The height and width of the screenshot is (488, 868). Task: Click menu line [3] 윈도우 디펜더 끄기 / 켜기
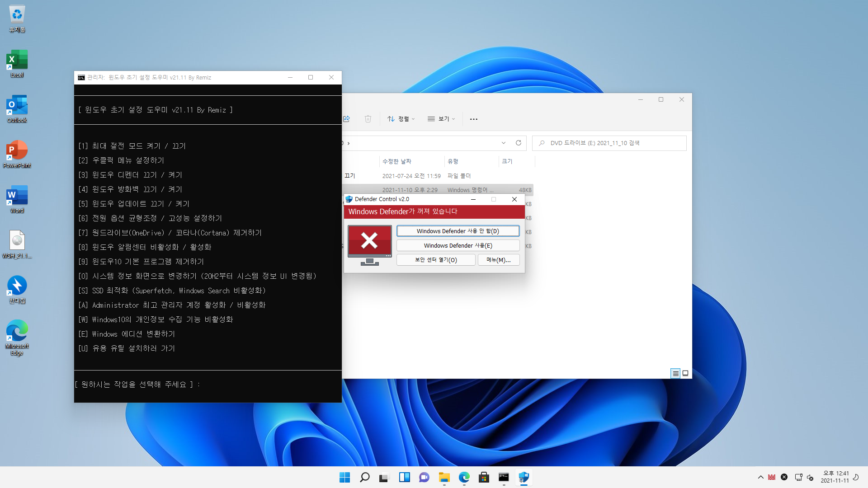point(130,175)
